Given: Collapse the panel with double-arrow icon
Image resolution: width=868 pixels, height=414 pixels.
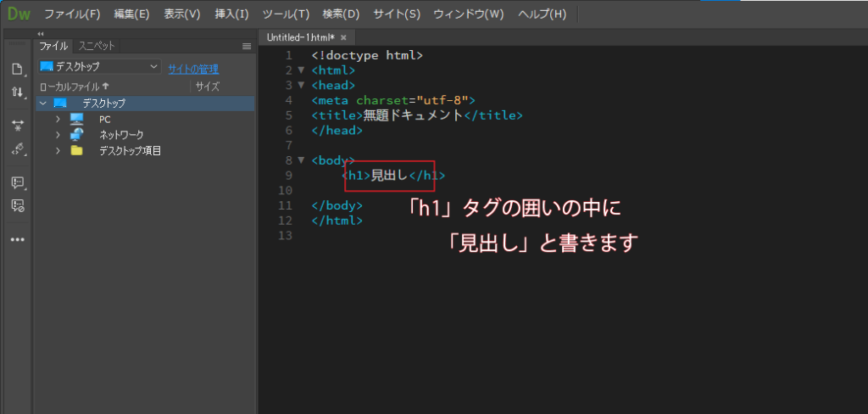Looking at the screenshot, I should tap(41, 34).
